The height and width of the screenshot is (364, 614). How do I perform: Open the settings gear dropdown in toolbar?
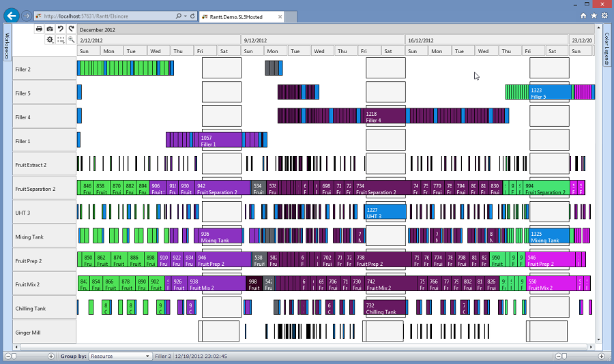point(50,40)
